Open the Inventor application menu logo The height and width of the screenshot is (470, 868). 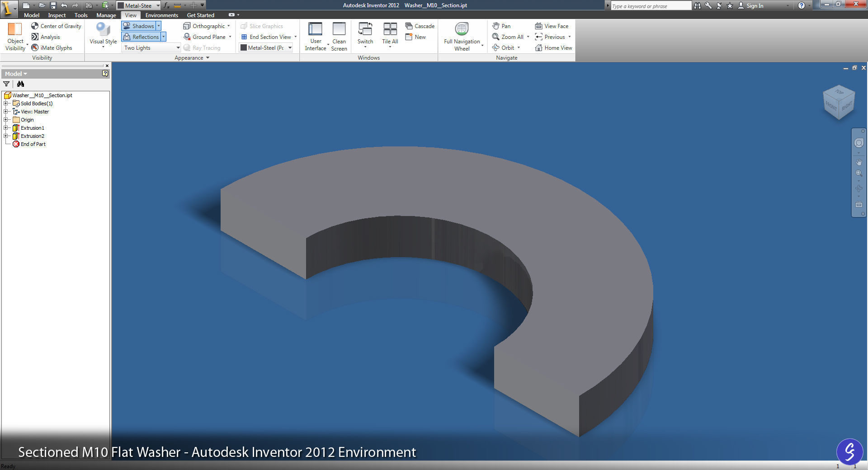(9, 8)
